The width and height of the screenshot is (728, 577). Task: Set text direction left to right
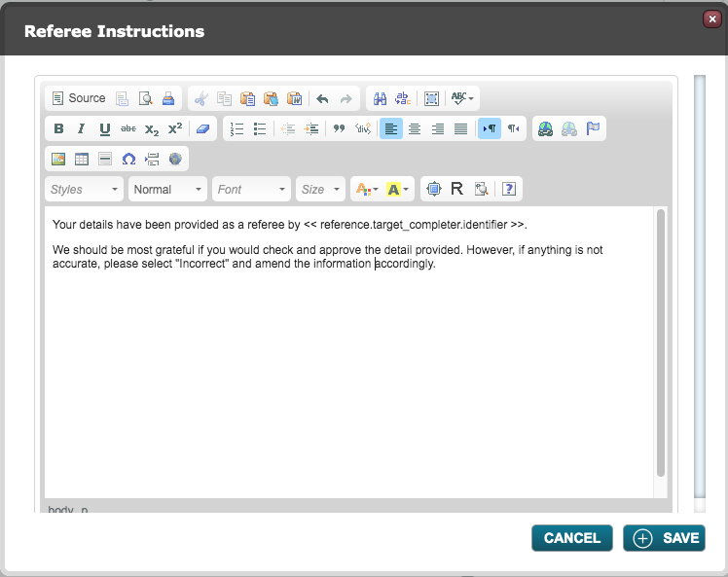click(x=490, y=128)
